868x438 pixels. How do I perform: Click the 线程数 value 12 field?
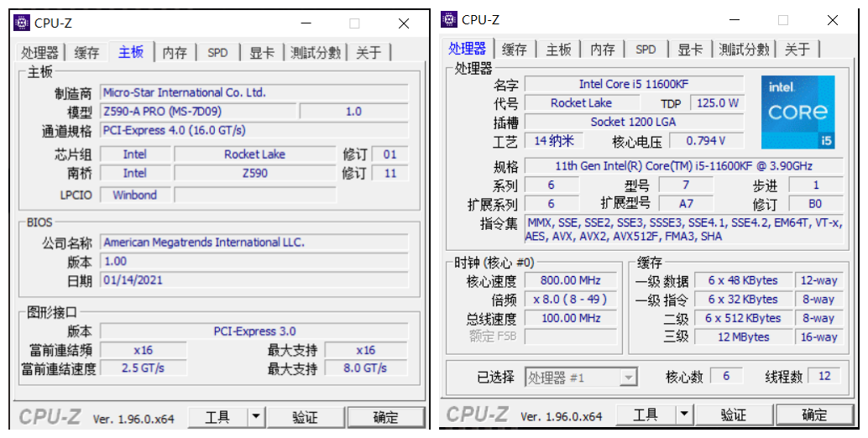pyautogui.click(x=824, y=376)
